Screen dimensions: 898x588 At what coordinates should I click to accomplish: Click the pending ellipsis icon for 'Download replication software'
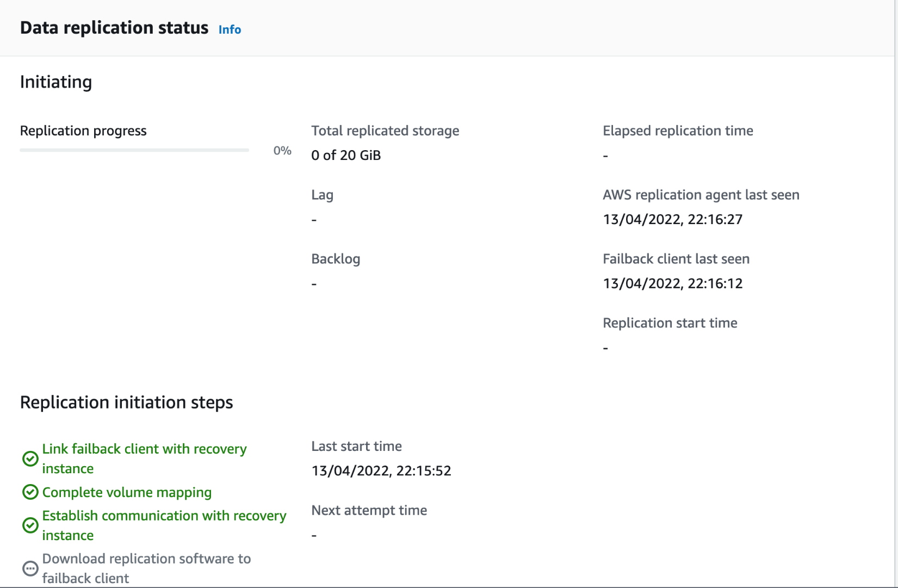(x=30, y=568)
